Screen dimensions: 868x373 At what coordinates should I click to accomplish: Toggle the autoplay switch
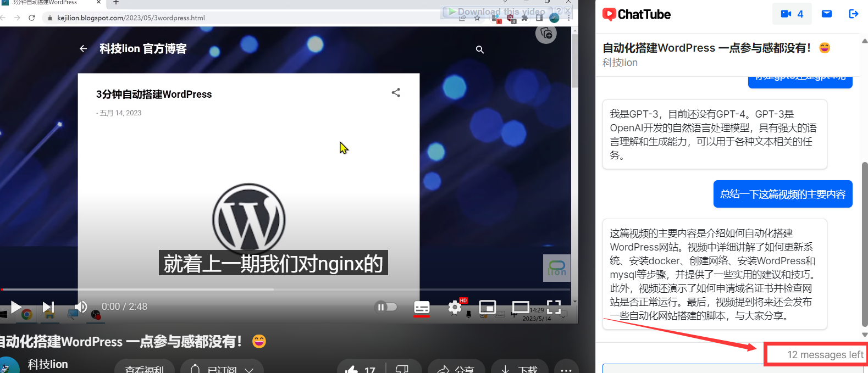click(386, 307)
